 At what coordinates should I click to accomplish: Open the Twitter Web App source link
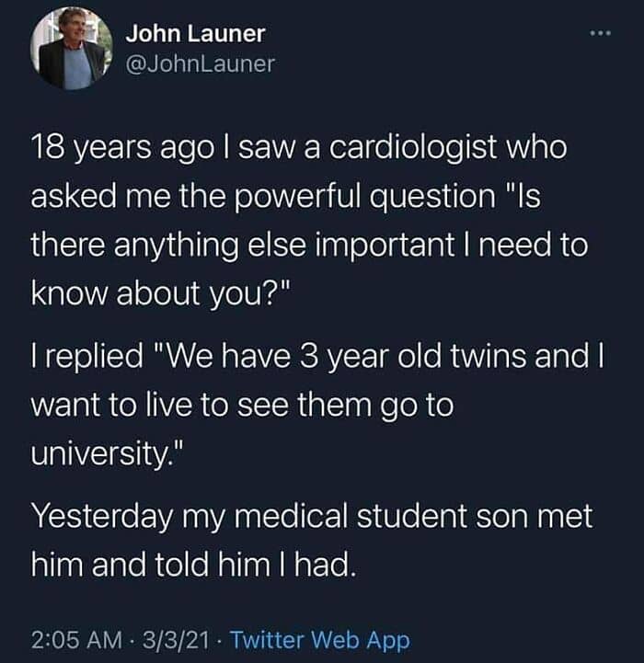320,640
